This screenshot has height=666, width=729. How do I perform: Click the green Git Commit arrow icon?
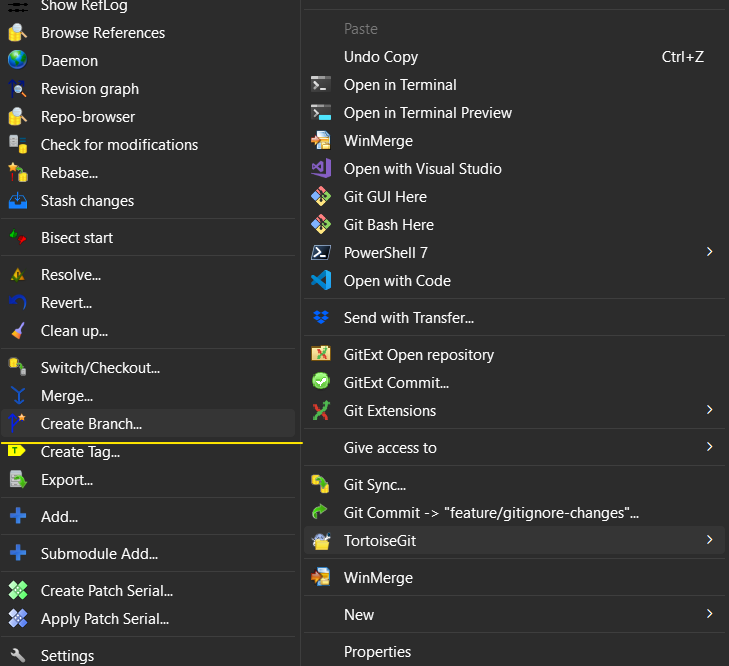point(320,512)
